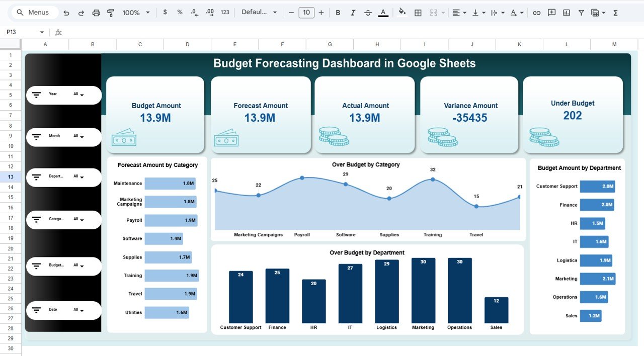644x356 pixels.
Task: Click the font size input field
Action: tap(306, 13)
